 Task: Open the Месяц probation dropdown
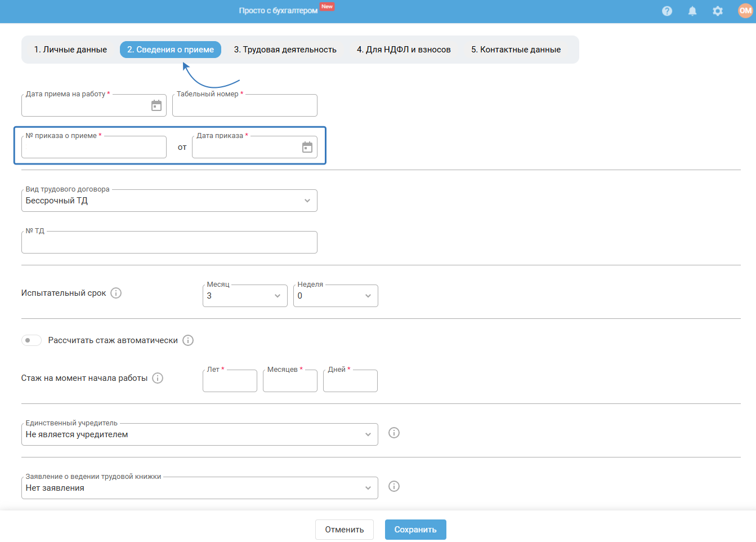tap(245, 296)
